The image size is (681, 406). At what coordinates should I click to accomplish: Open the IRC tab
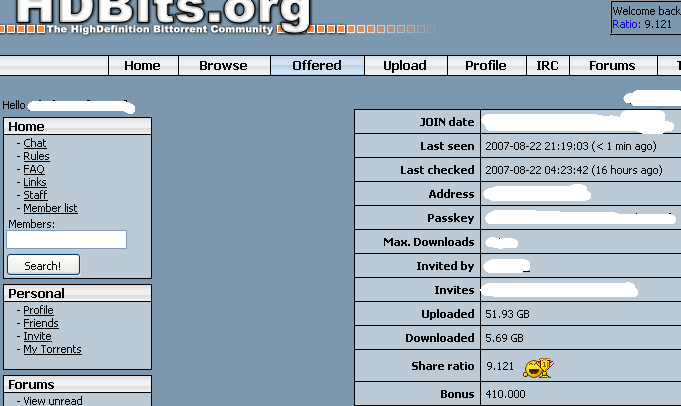click(547, 66)
